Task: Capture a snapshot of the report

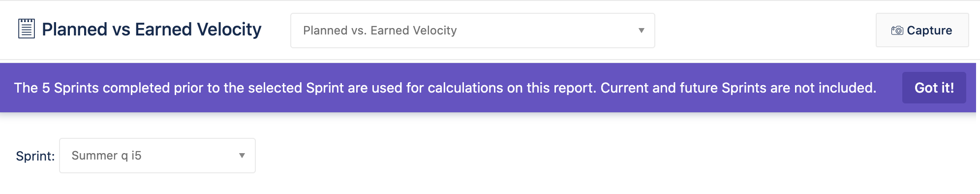Action: [922, 31]
